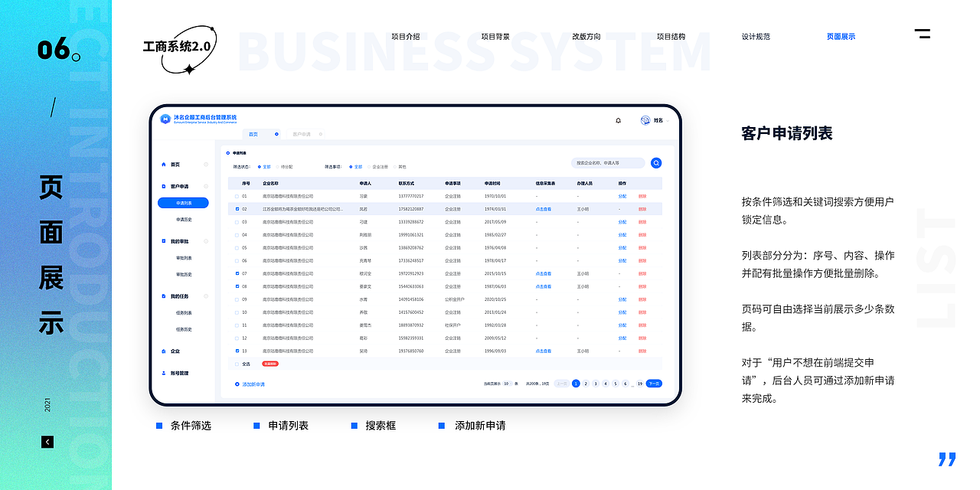The height and width of the screenshot is (490, 980).
Task: Click the document icon beside sidebar 客户申请
Action: point(163,186)
